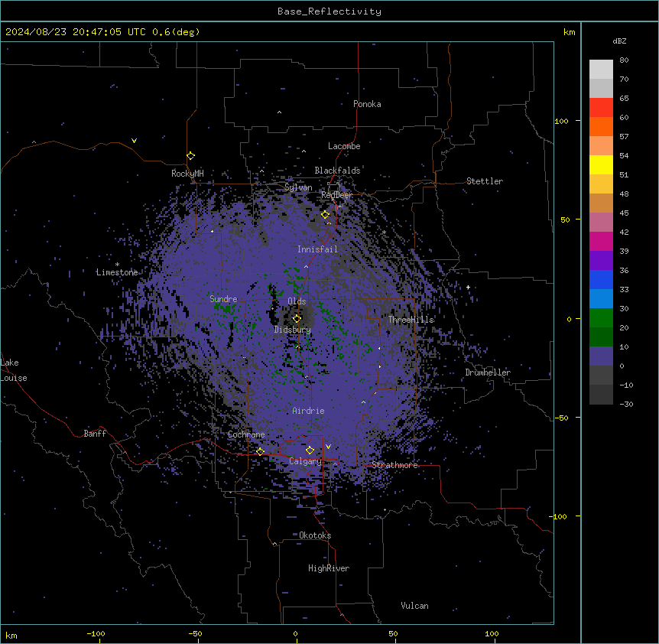The width and height of the screenshot is (659, 644).
Task: Pick the pink 42-45 dBZ legend swatch
Action: click(601, 222)
